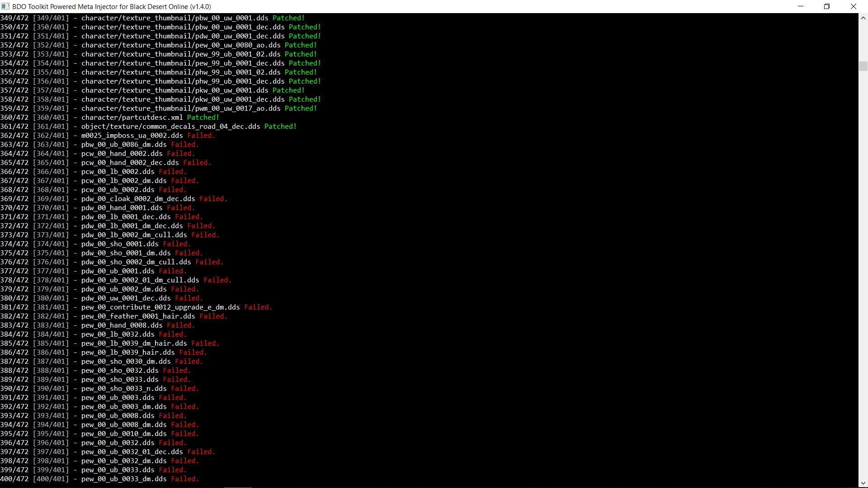Click the scrollbar down arrow

click(x=863, y=483)
